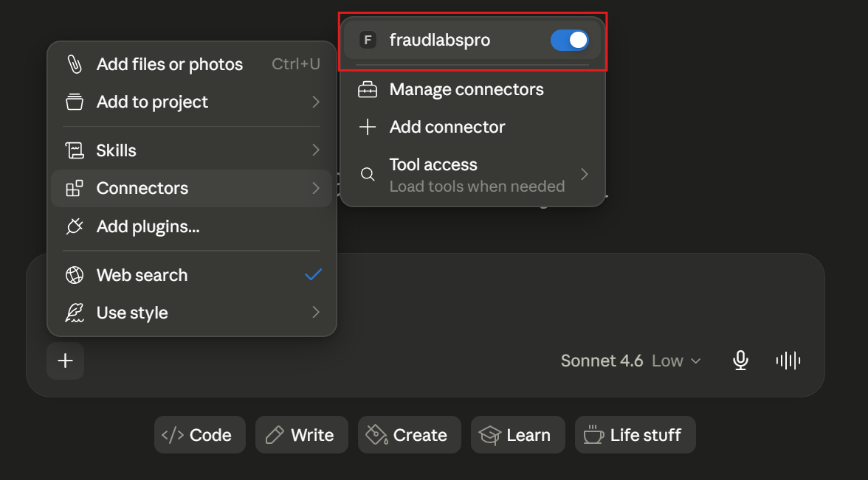Click the magnifier icon beside Tool access
The image size is (868, 480).
(x=368, y=174)
